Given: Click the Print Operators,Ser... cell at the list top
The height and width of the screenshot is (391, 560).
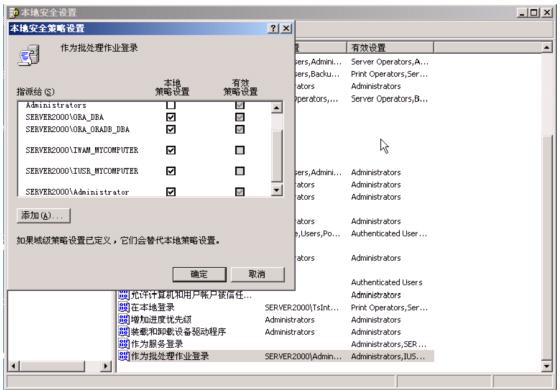Looking at the screenshot, I should [x=389, y=74].
